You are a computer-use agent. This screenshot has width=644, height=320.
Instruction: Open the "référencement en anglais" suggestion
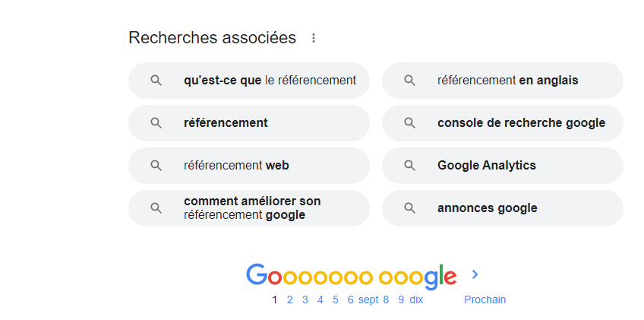click(x=503, y=81)
